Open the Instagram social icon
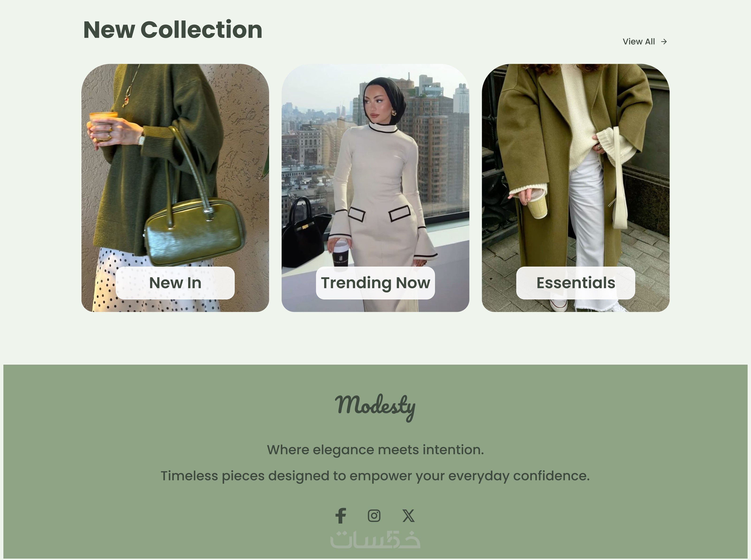This screenshot has width=751, height=560. coord(374,516)
